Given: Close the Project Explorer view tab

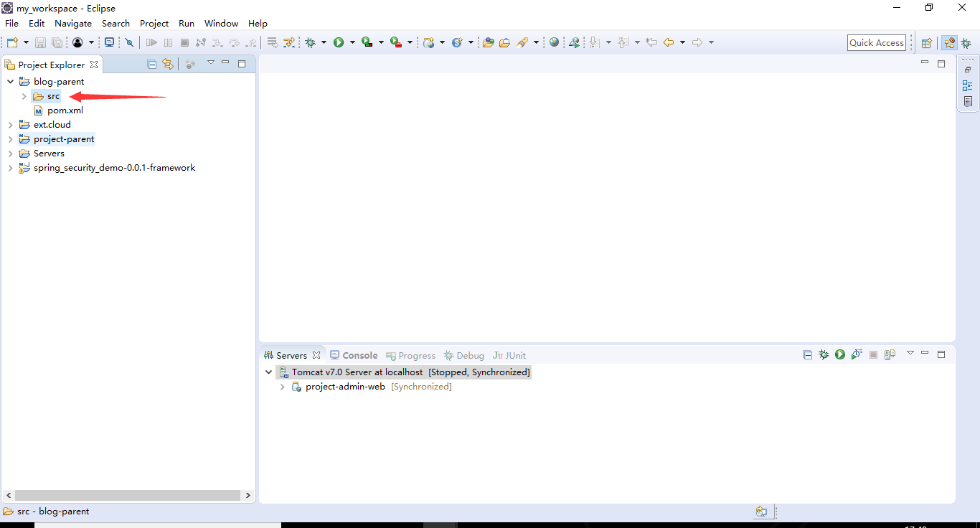Looking at the screenshot, I should 94,65.
